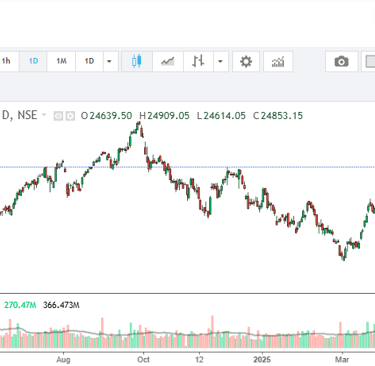Click the open value O24639.50

(x=106, y=116)
